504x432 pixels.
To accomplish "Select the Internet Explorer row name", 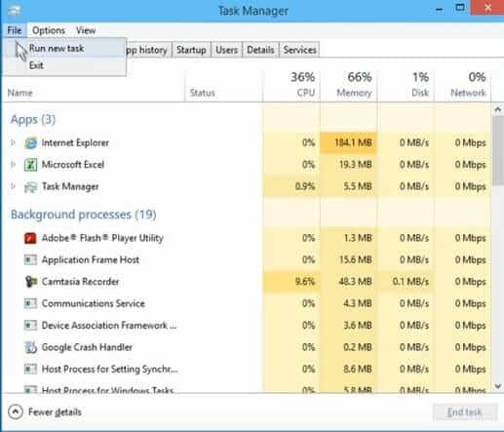I will [75, 142].
